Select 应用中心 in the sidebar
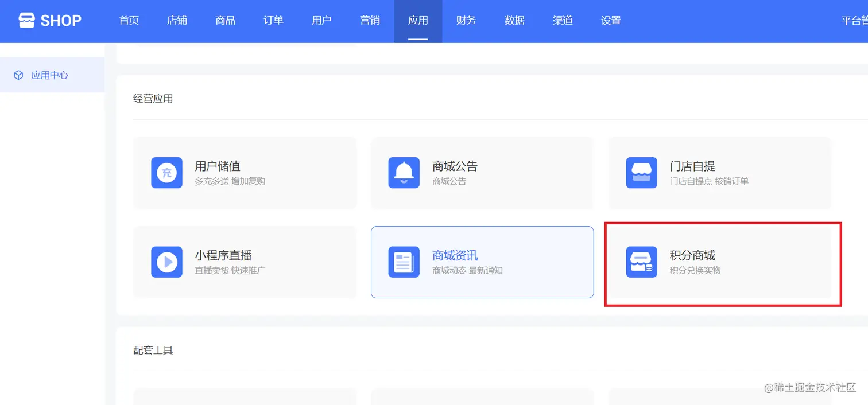Image resolution: width=868 pixels, height=405 pixels. tap(52, 75)
